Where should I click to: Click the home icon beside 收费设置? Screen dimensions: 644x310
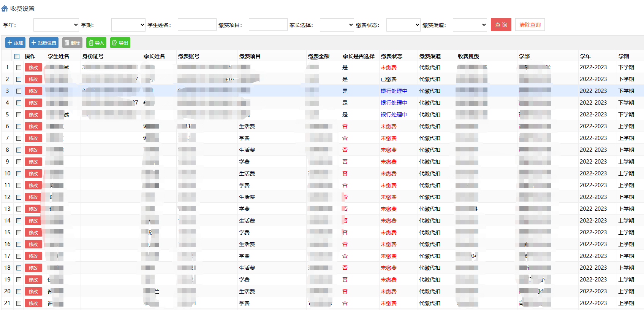coord(5,8)
